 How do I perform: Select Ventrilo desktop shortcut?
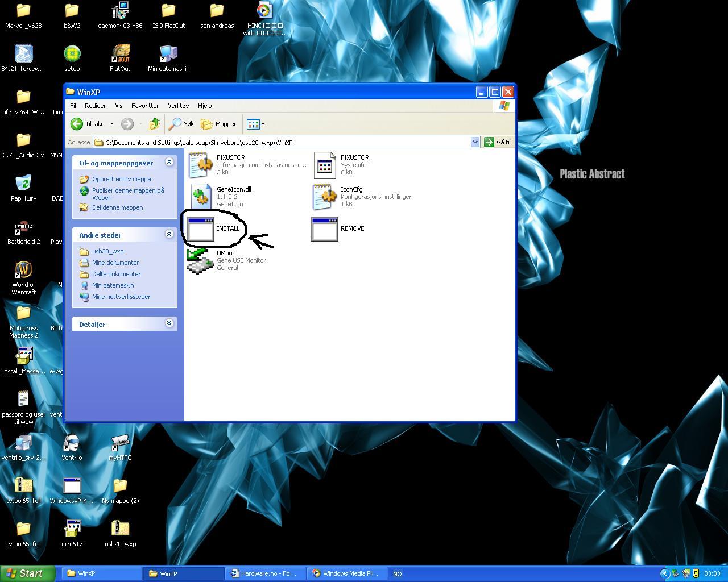pos(72,447)
